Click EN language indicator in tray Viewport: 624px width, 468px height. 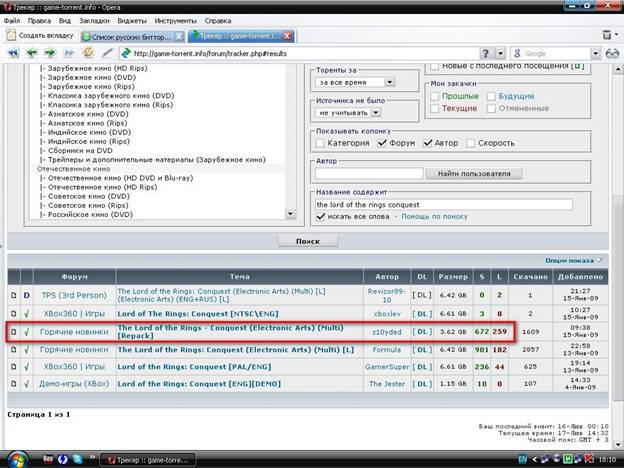point(523,459)
